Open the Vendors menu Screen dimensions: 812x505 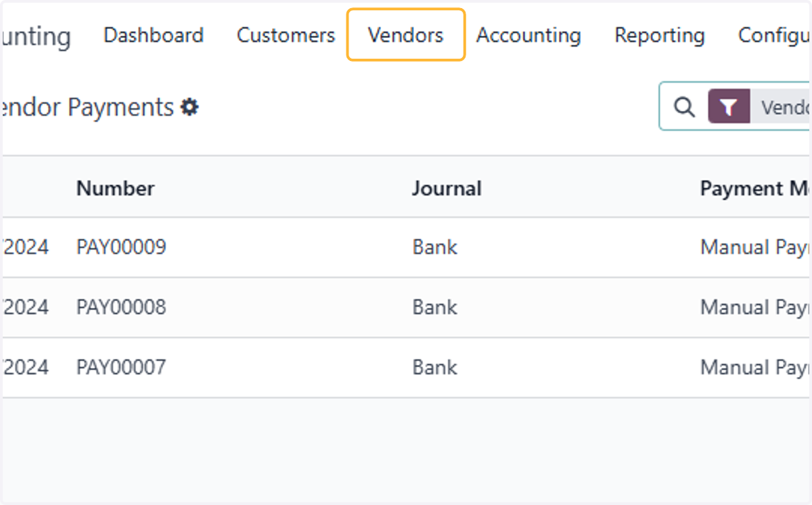coord(406,35)
